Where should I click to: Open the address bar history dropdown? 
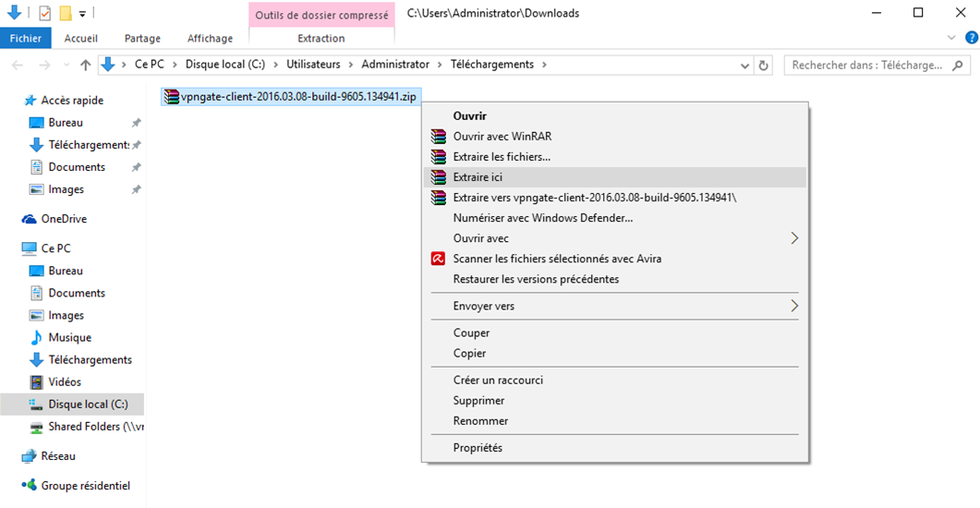pos(744,65)
